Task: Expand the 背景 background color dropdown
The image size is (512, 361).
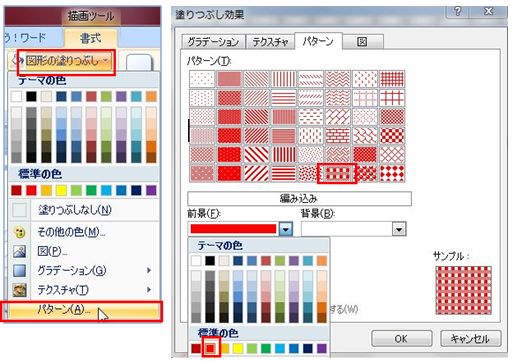Action: pos(399,229)
